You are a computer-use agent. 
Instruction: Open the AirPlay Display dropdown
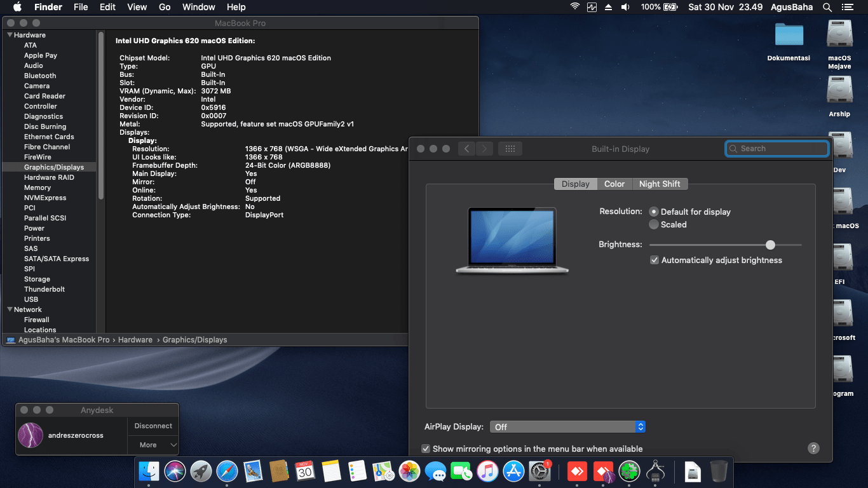[567, 427]
